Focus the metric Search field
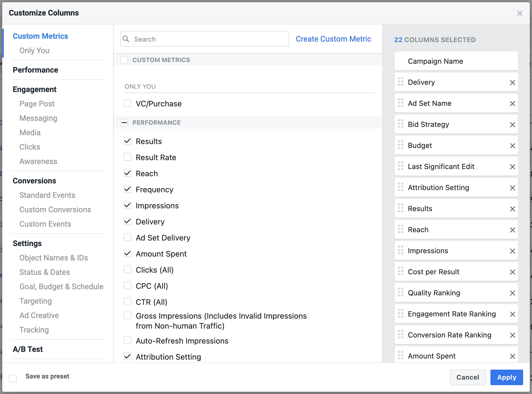 coord(205,39)
